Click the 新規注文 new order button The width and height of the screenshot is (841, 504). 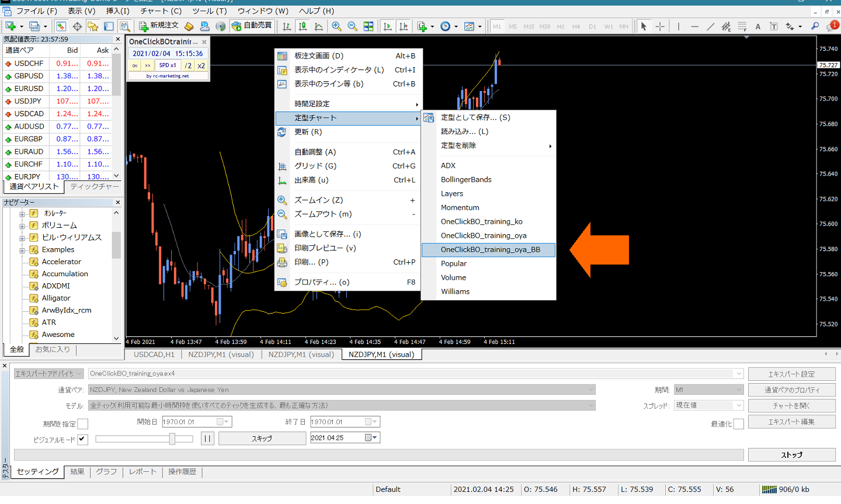(x=158, y=26)
